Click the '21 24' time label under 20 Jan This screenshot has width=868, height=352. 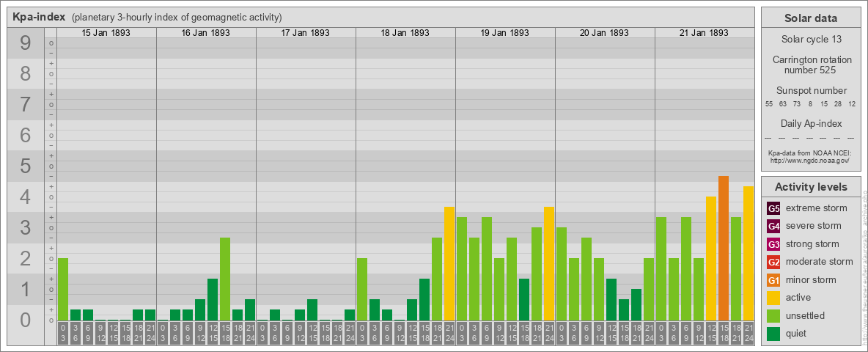pos(648,334)
